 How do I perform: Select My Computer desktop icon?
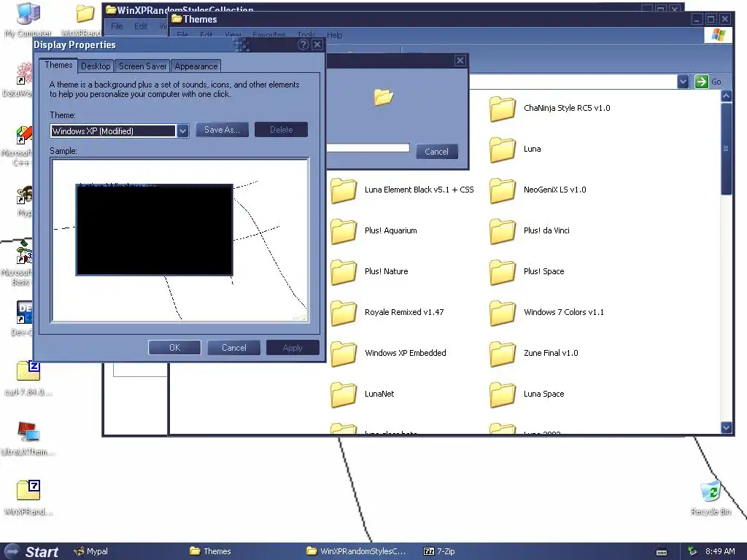(28, 15)
